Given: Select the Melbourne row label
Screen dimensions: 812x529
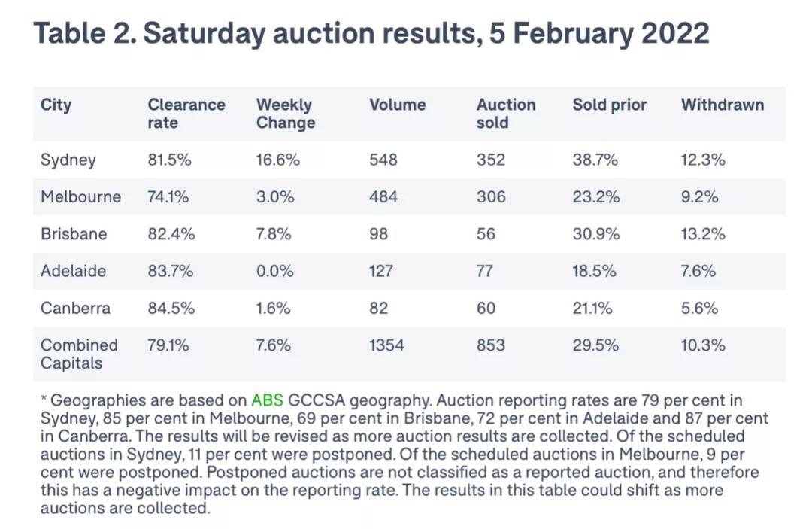Looking at the screenshot, I should (80, 197).
